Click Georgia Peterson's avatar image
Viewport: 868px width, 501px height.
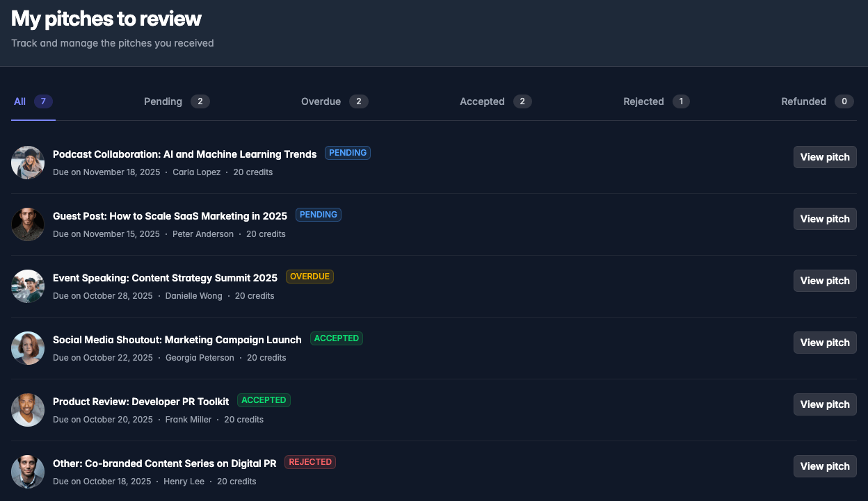point(28,348)
